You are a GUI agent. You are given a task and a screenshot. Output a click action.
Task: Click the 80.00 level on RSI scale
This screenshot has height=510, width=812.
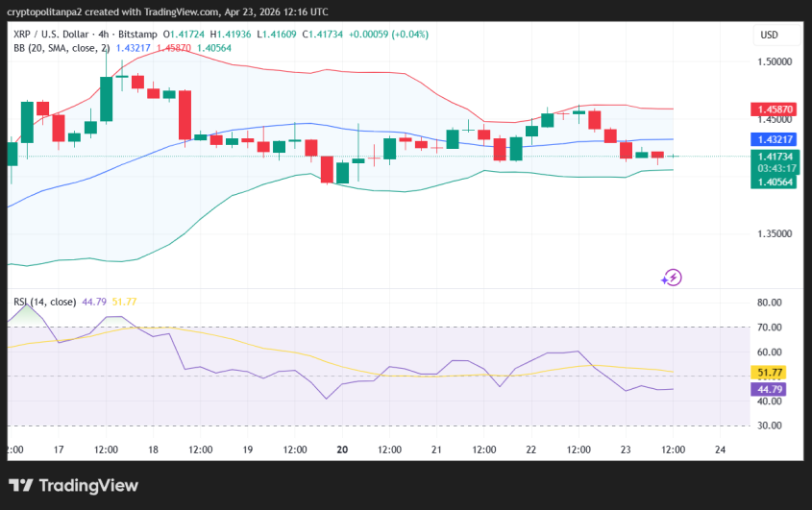point(772,303)
